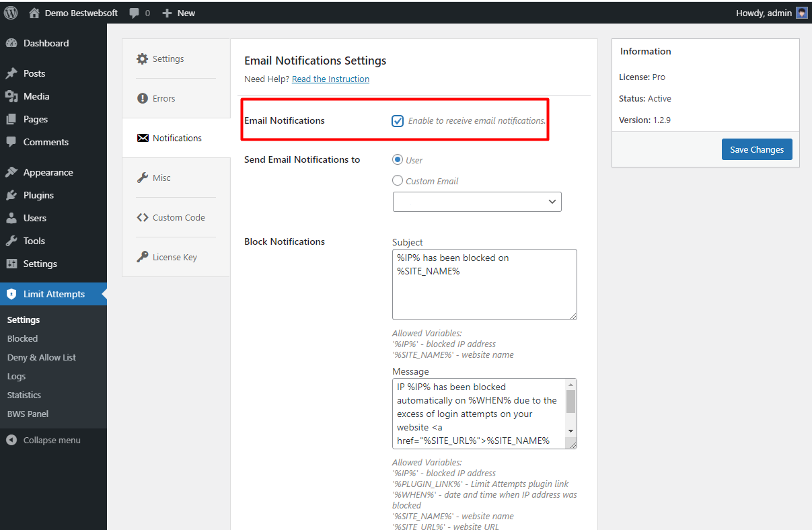The image size is (812, 530).
Task: Click the Email Notifications Settings heading
Action: coord(315,61)
